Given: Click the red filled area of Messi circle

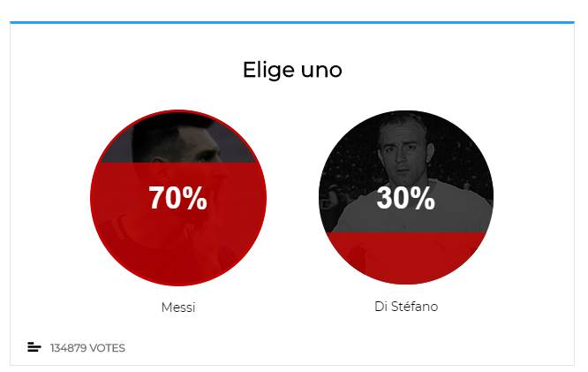Looking at the screenshot, I should [178, 240].
